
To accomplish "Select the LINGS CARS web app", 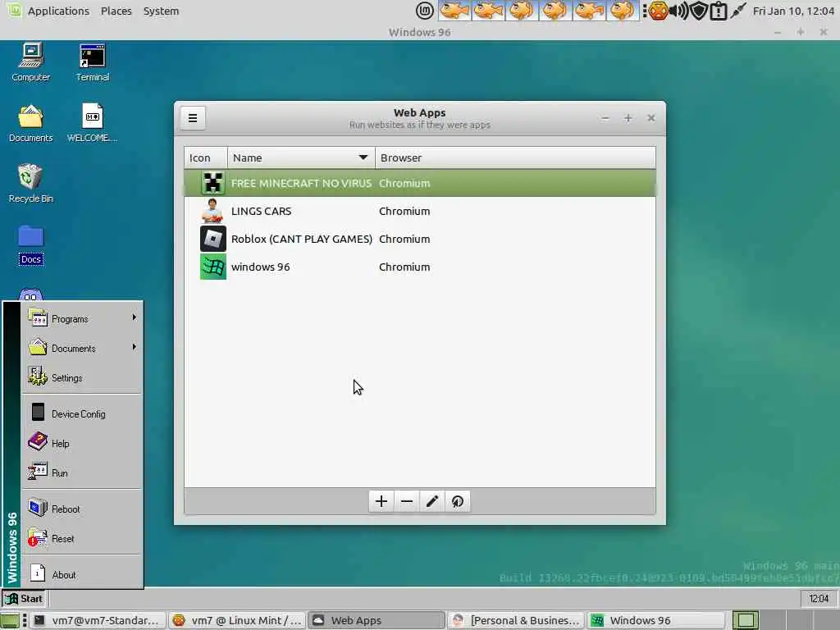I will click(x=419, y=211).
